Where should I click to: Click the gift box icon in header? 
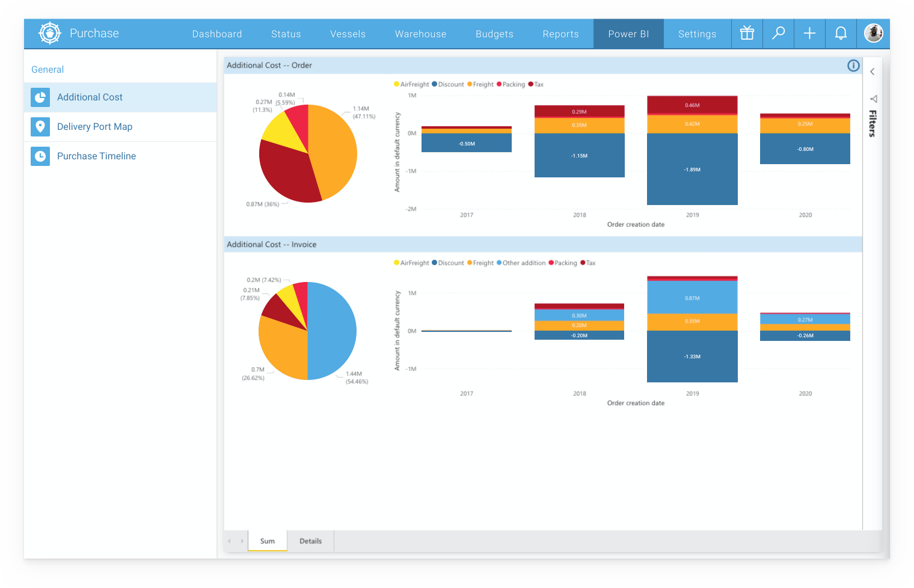coord(747,34)
